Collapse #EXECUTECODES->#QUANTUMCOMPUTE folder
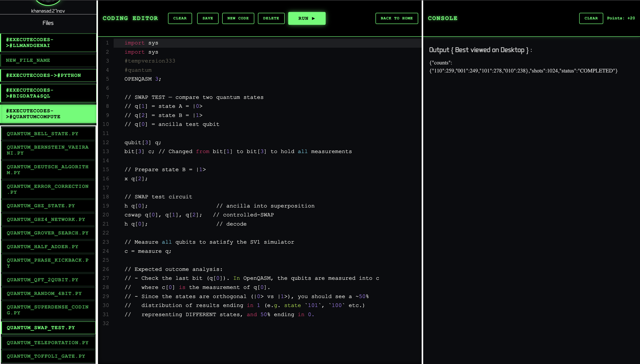 tap(48, 114)
